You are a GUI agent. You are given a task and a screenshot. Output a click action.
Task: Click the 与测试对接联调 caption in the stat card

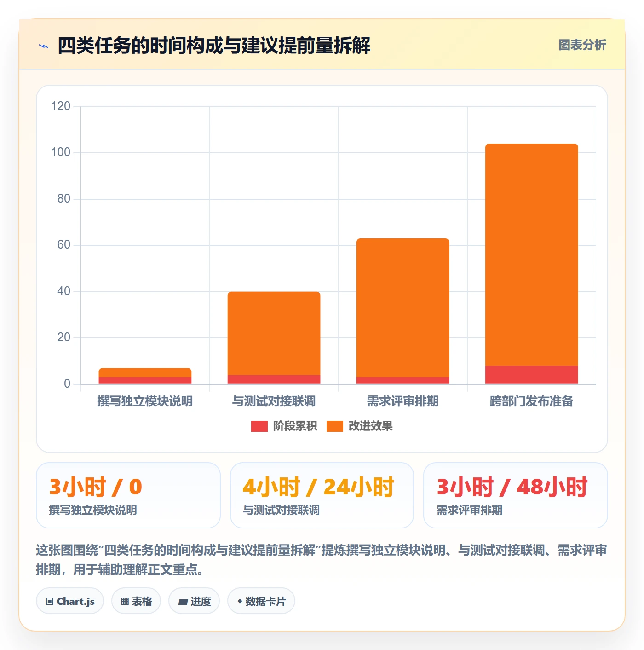(x=281, y=510)
